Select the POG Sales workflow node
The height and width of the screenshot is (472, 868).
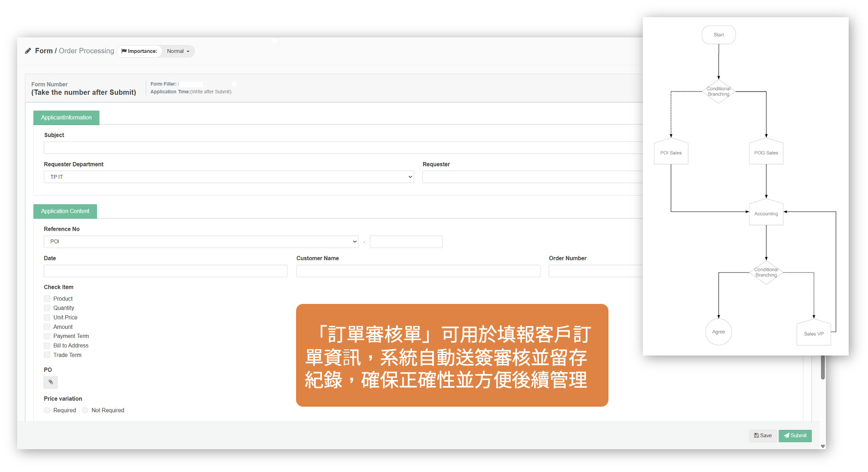(x=766, y=153)
